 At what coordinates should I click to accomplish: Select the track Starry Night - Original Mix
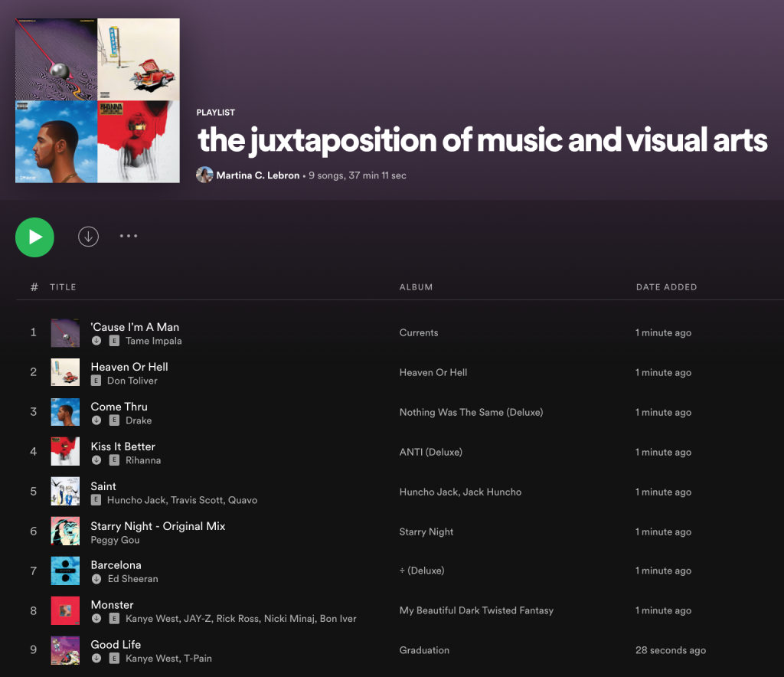pos(158,526)
